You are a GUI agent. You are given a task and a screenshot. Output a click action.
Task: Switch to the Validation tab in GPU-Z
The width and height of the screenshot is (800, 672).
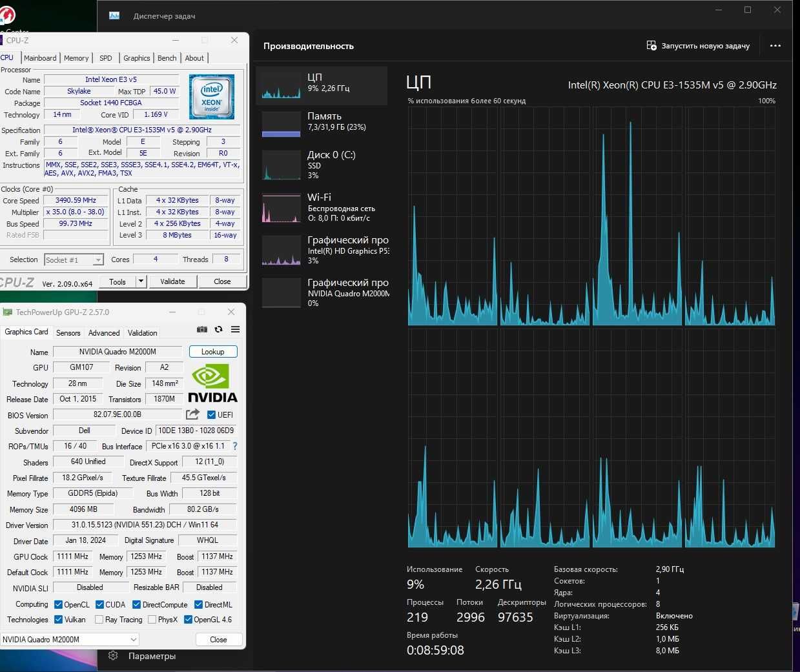pyautogui.click(x=142, y=333)
